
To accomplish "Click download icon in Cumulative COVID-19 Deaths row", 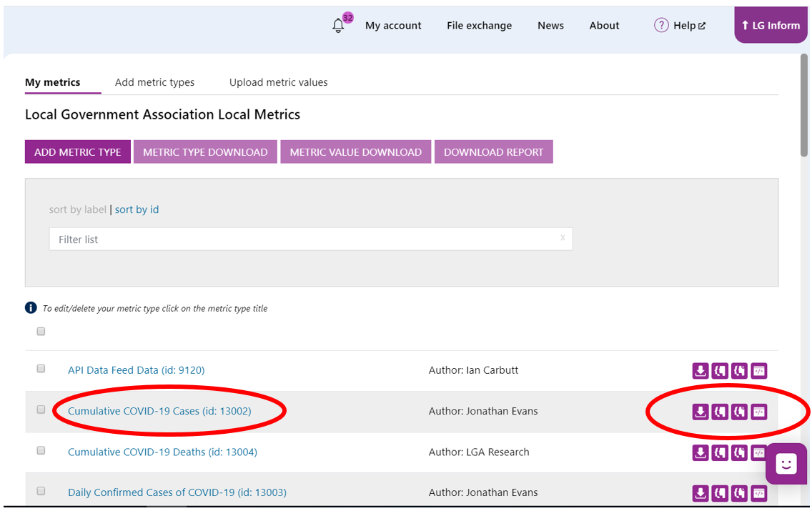I will pos(700,452).
